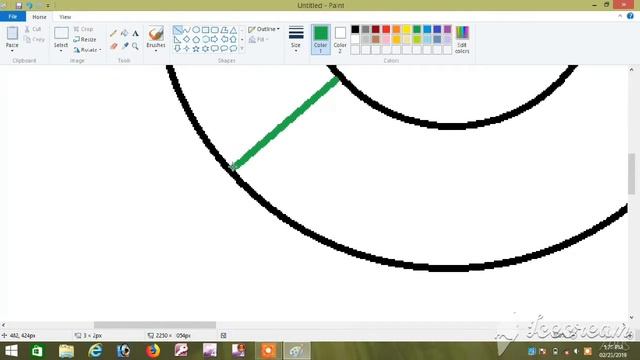
Task: Pick the black color swatch
Action: coord(355,29)
